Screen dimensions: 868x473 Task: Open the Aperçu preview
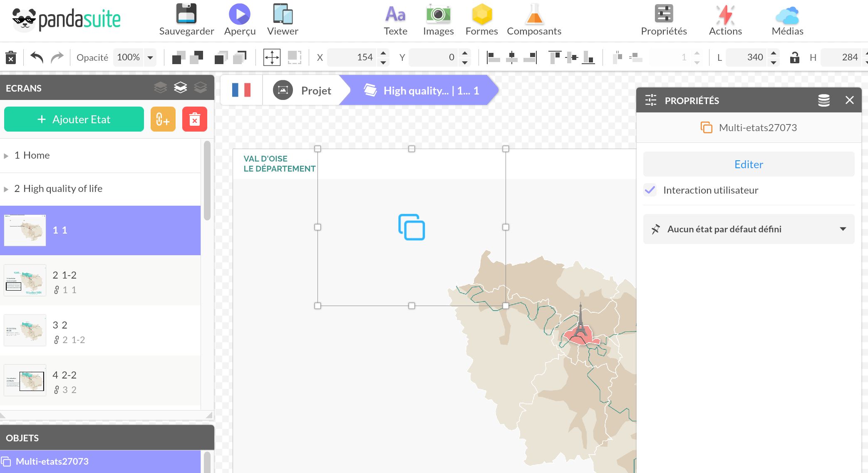coord(240,15)
